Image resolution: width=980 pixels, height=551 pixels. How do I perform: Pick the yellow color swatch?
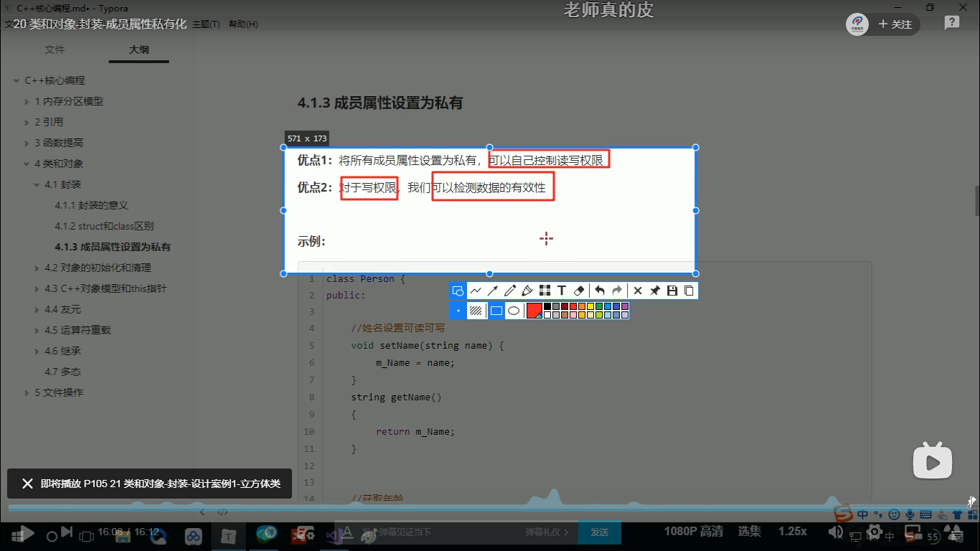(x=590, y=306)
